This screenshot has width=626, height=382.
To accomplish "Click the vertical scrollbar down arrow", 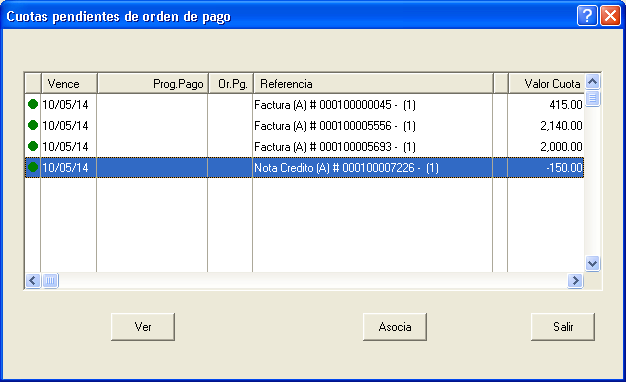I will point(592,263).
